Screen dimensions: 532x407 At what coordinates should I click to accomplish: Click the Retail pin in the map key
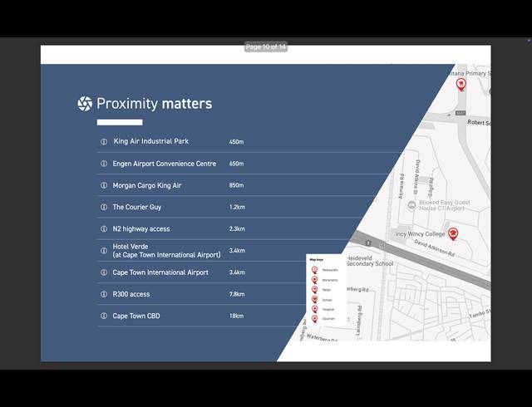tap(314, 290)
